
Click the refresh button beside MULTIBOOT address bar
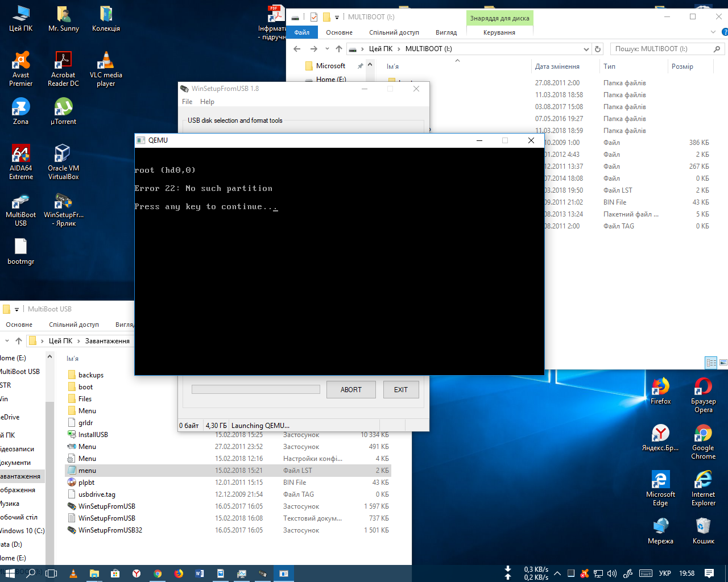click(x=598, y=49)
